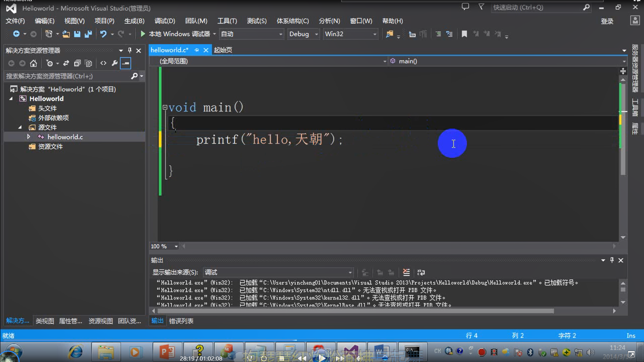Open the 工具(T) menu
This screenshot has height=362, width=644.
(x=227, y=21)
